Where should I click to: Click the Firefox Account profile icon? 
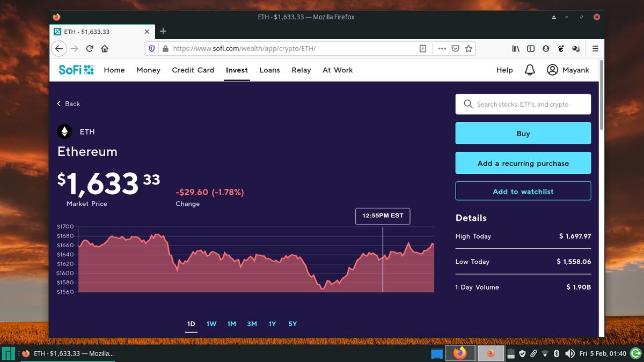pyautogui.click(x=546, y=48)
